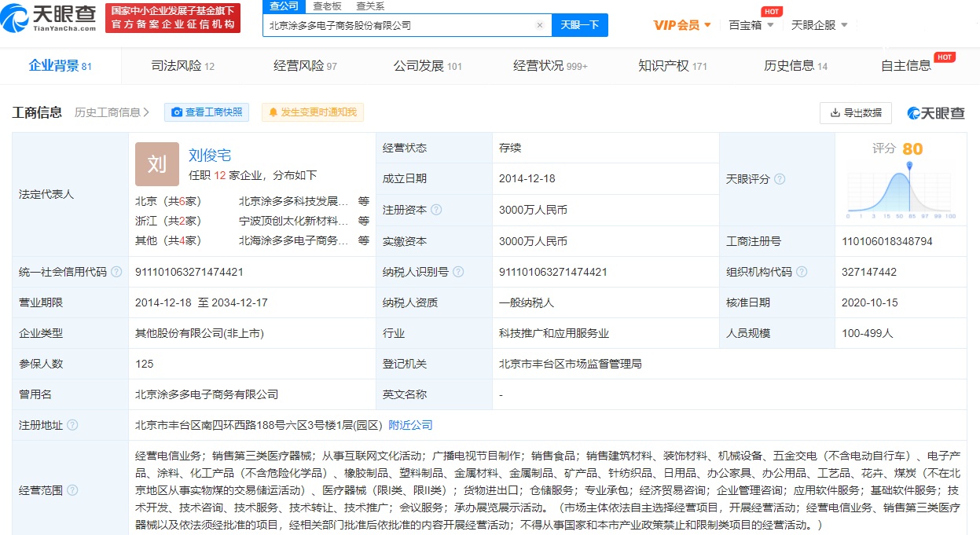Viewport: 980px width, 535px height.
Task: Click the 2014-12-18 establishment date value
Action: coord(527,178)
